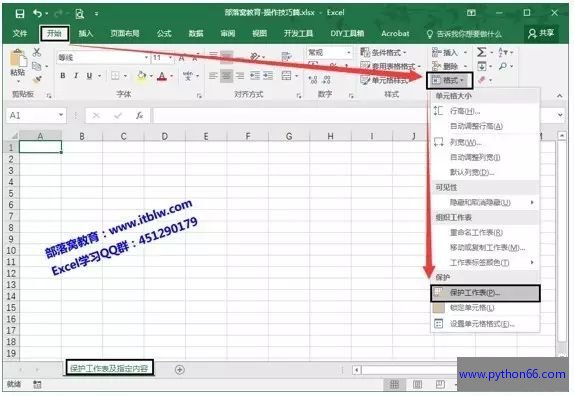Expand the Name Box dropdown arrow
The height and width of the screenshot is (396, 574).
click(61, 116)
